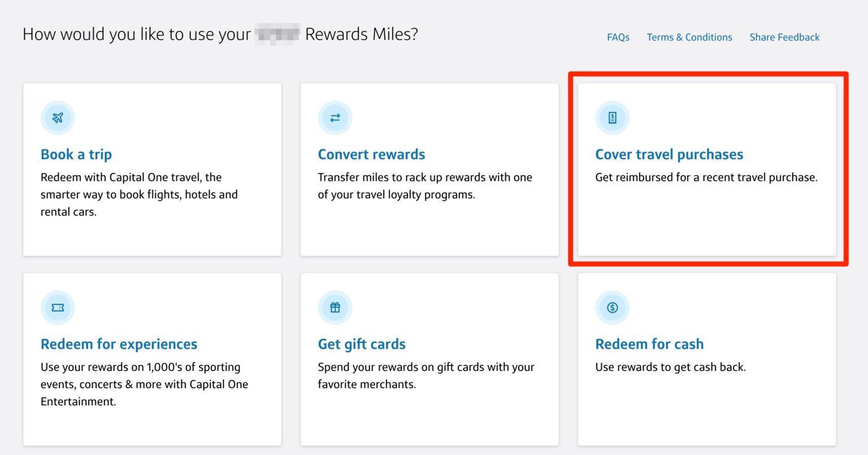The image size is (868, 455).
Task: Click the transfer arrows icon for Convert rewards
Action: coord(335,118)
